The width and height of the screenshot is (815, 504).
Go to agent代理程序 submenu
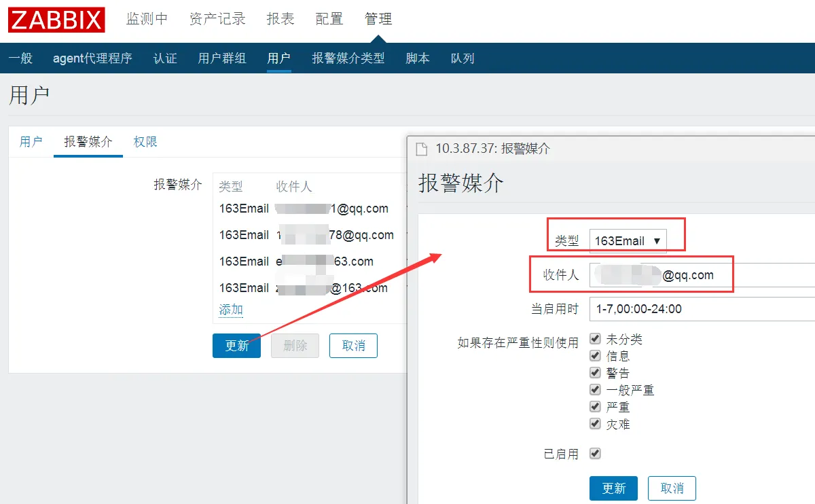coord(92,58)
